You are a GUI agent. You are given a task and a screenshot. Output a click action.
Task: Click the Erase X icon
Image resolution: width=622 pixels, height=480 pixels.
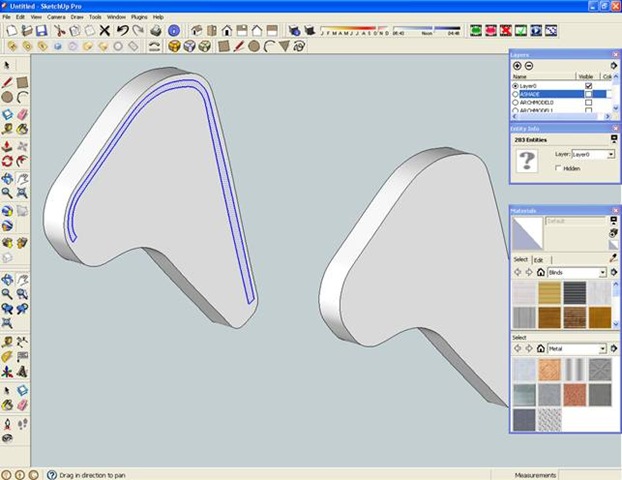coord(105,31)
